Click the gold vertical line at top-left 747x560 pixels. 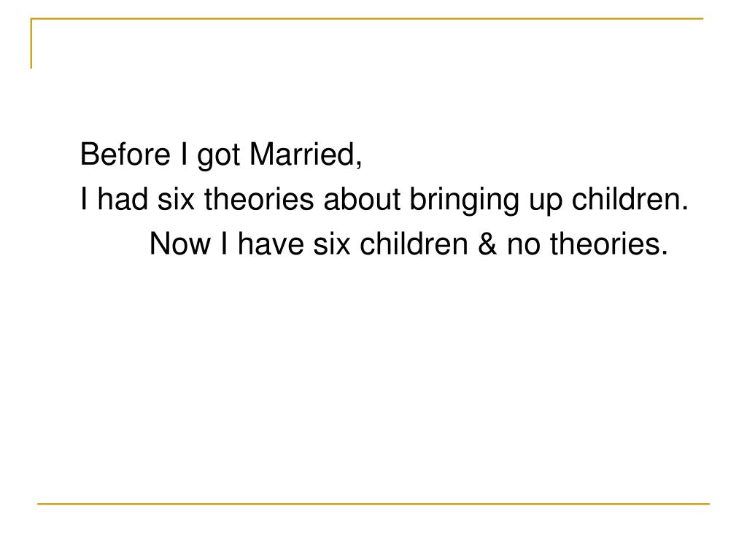click(31, 43)
